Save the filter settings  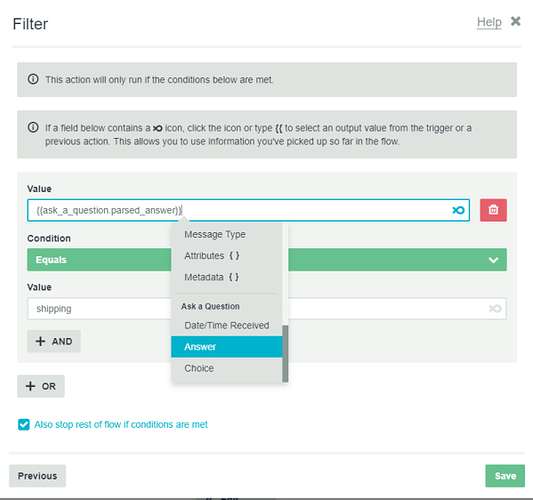tap(505, 476)
